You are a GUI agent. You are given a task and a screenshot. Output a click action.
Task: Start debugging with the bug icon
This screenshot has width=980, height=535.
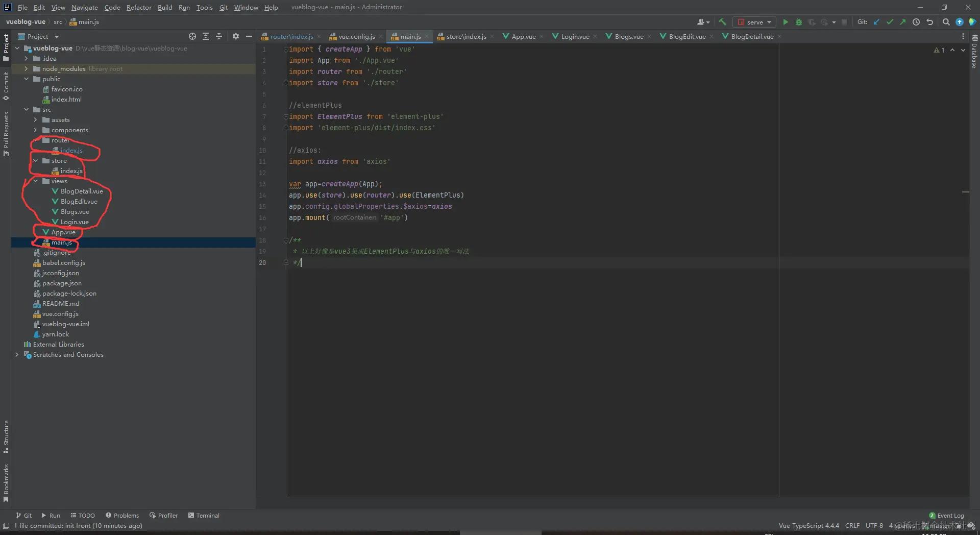(799, 22)
